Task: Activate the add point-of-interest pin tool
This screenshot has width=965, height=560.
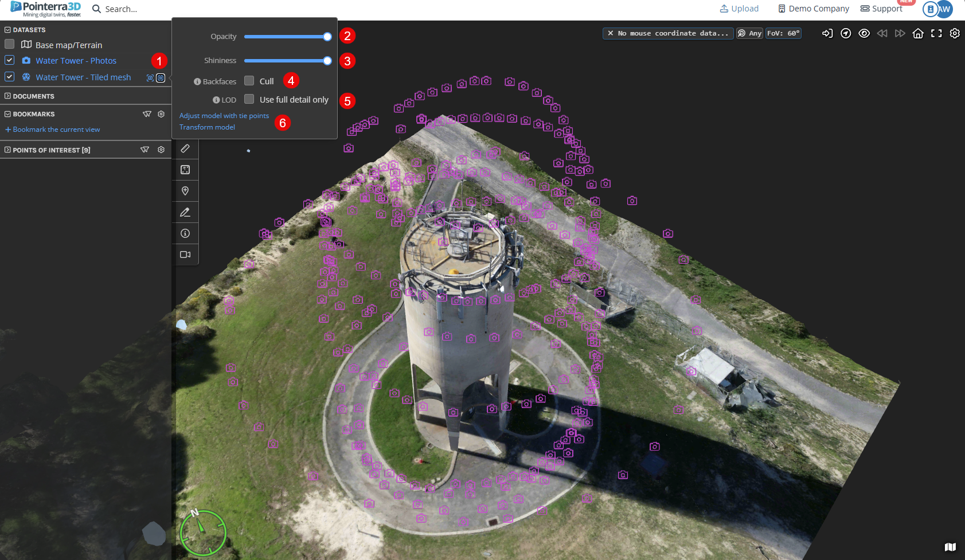Action: click(185, 191)
